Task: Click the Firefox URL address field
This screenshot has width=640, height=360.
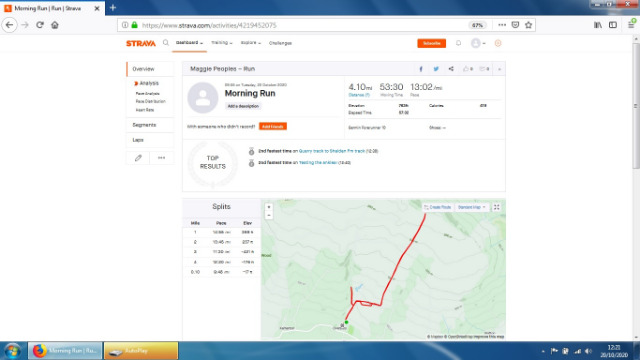Action: pos(302,25)
